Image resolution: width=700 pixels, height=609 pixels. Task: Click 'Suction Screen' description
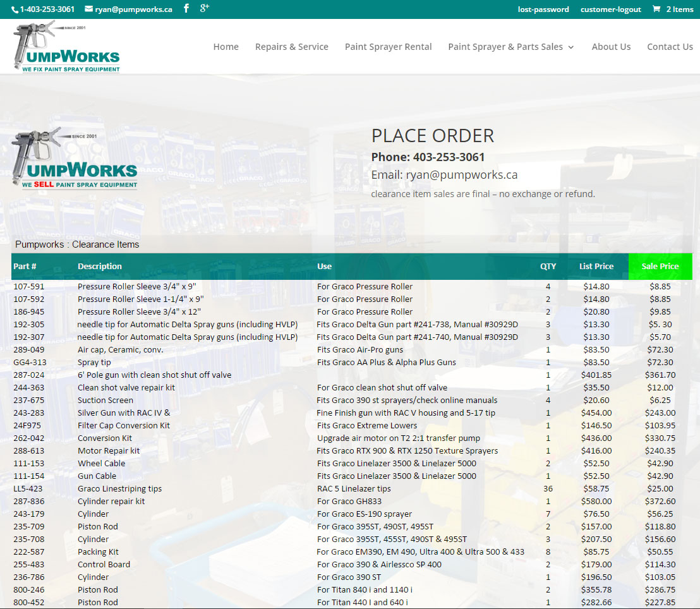click(x=106, y=400)
